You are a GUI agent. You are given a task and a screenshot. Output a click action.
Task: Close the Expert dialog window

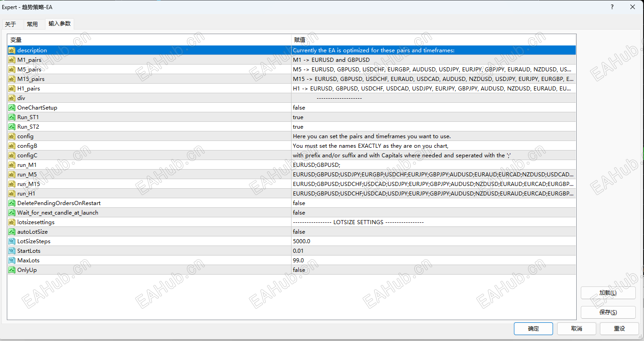(633, 7)
